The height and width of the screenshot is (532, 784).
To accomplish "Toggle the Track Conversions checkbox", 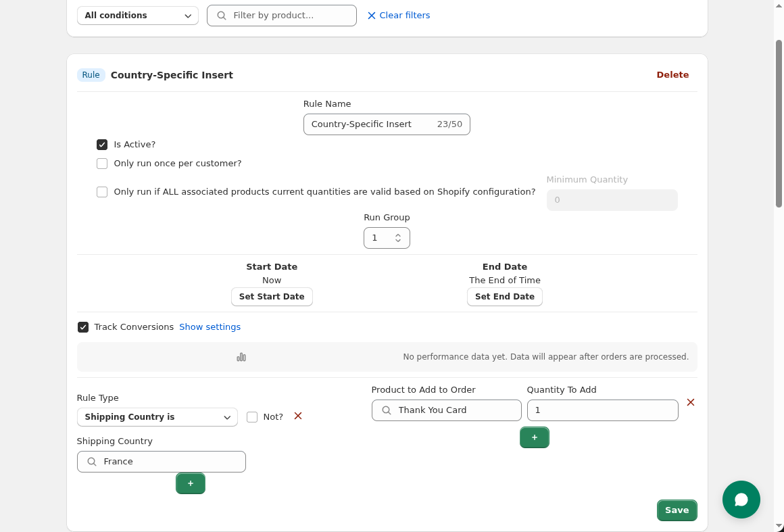I will click(x=83, y=327).
